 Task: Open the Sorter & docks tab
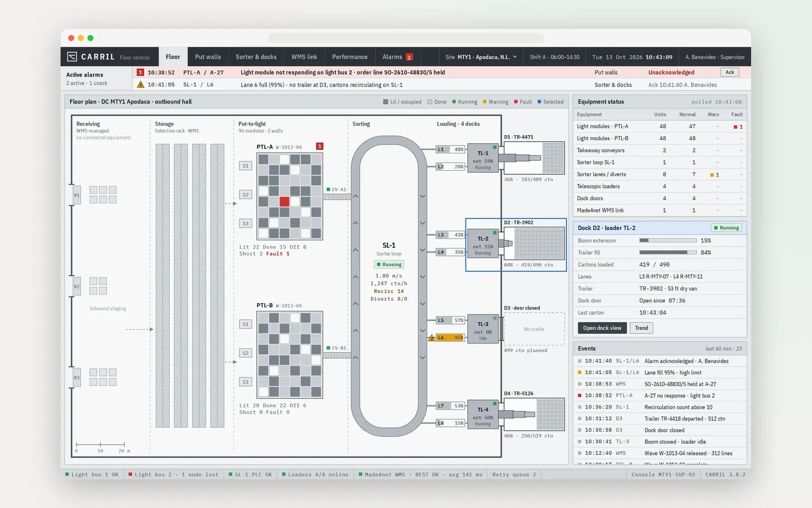pyautogui.click(x=256, y=57)
